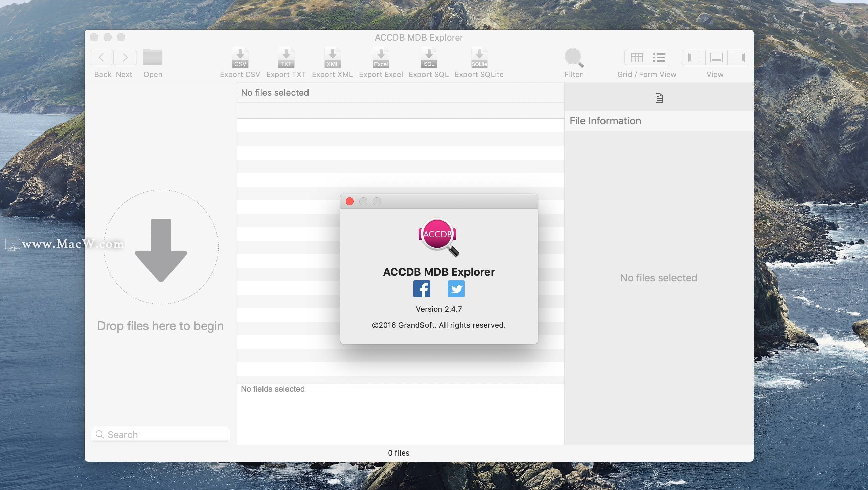The image size is (868, 490).
Task: Toggle the bottom panel visibility
Action: point(716,57)
